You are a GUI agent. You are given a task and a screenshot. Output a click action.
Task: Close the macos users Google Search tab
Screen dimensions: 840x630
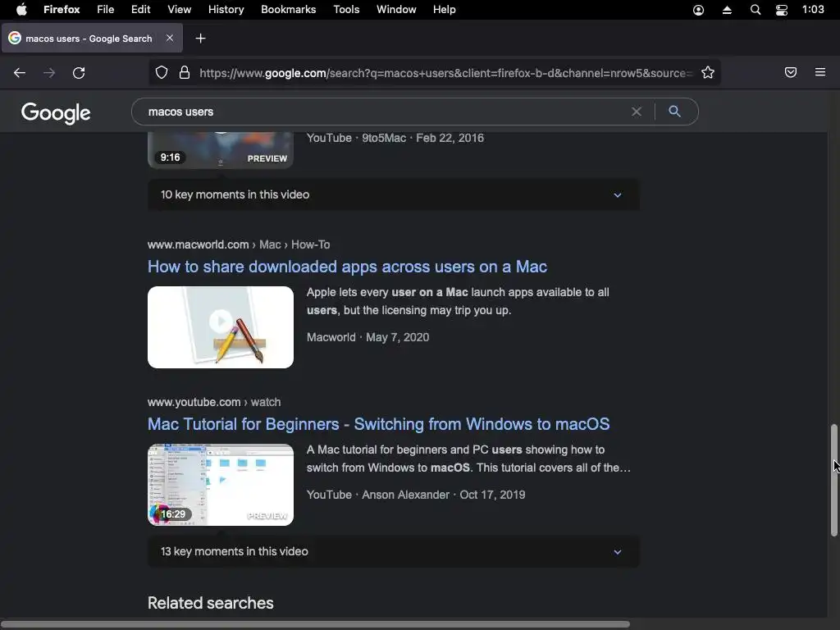click(170, 38)
